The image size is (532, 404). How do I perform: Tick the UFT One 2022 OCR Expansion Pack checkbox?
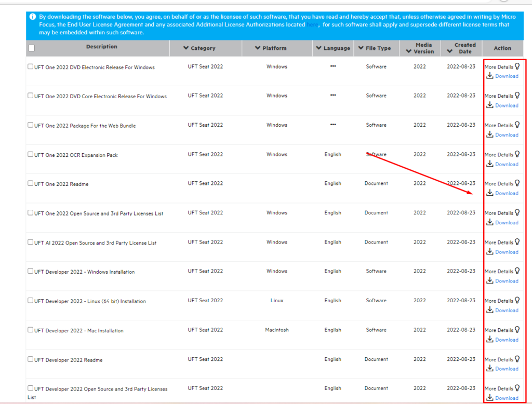coord(31,154)
